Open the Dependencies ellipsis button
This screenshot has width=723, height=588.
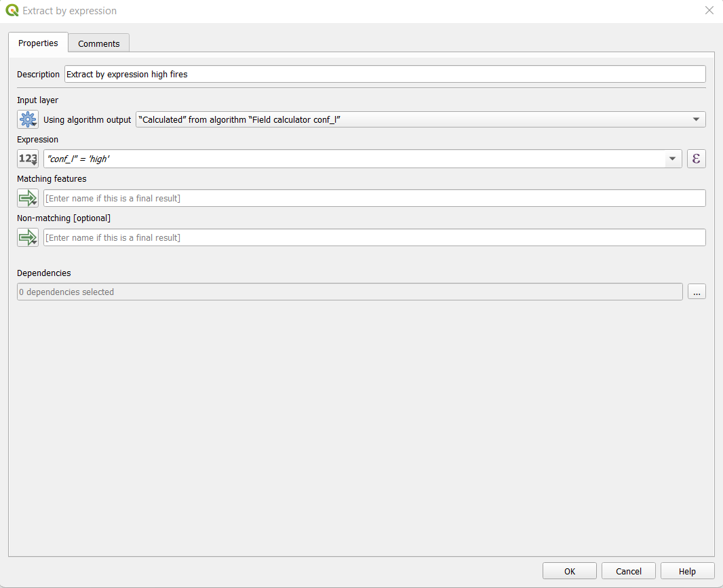[x=697, y=292]
